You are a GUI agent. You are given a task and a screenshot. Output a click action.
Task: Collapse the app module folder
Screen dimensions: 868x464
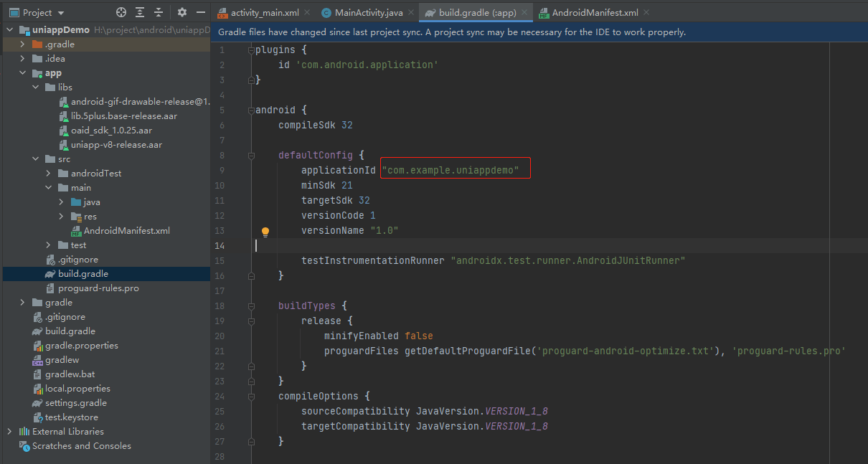22,73
